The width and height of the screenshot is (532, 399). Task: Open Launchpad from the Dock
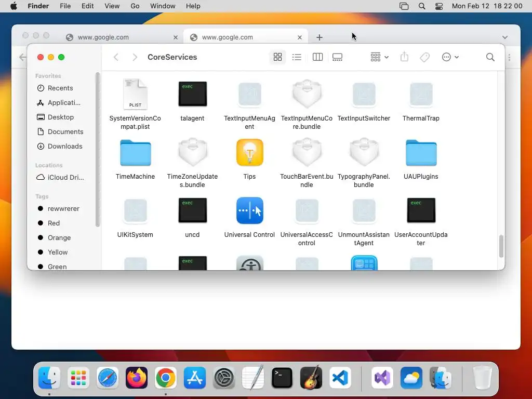78,378
